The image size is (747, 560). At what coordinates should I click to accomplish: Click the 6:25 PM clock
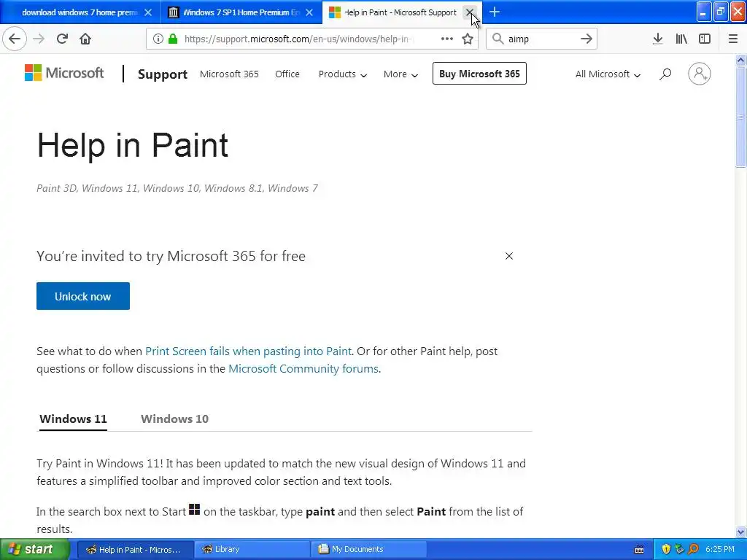point(720,549)
